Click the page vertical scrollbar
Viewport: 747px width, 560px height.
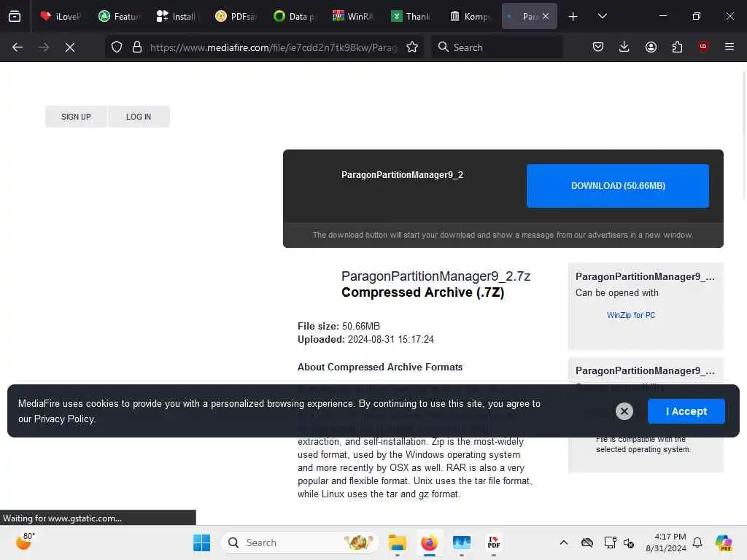tap(743, 135)
